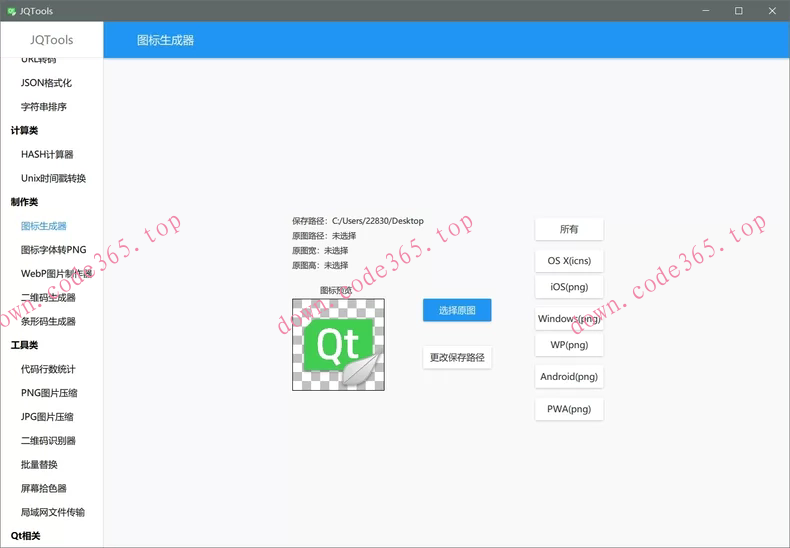Generate OS X(icns) icons
The height and width of the screenshot is (548, 790).
click(569, 261)
